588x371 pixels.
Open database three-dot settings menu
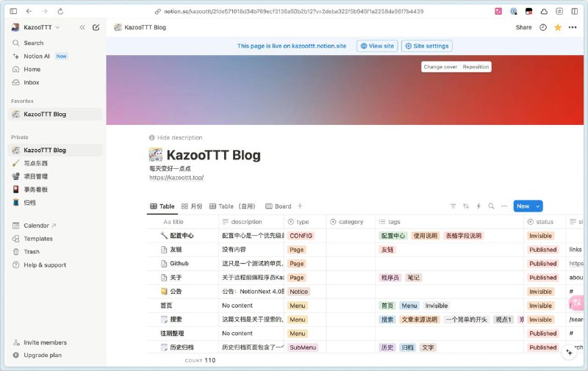504,206
